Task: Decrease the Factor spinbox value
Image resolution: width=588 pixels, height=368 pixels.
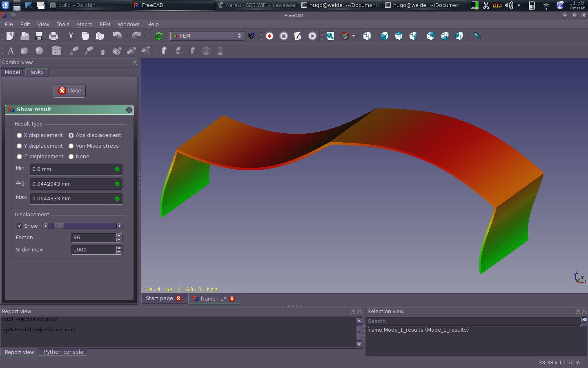Action: click(119, 240)
